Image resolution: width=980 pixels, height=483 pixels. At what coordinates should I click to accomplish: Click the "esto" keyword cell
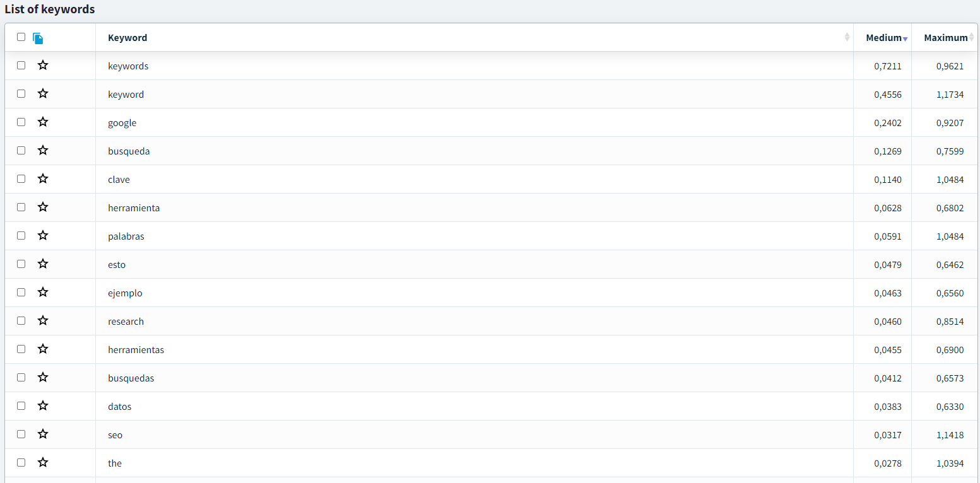(117, 265)
